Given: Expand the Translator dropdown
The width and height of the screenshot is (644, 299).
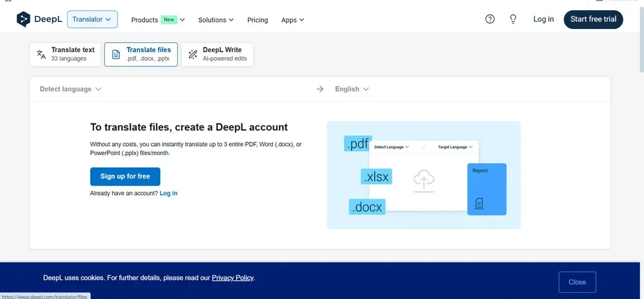Looking at the screenshot, I should 92,19.
